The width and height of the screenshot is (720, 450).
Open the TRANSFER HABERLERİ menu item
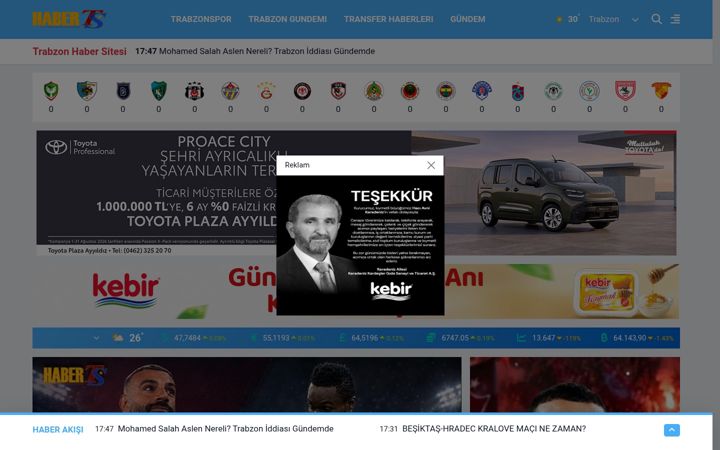(x=388, y=19)
